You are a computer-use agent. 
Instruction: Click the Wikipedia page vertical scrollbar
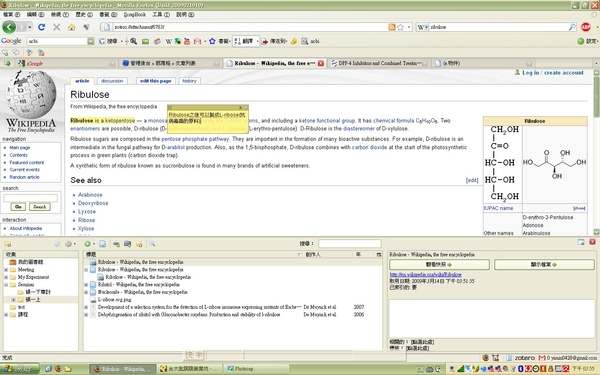pos(596,152)
